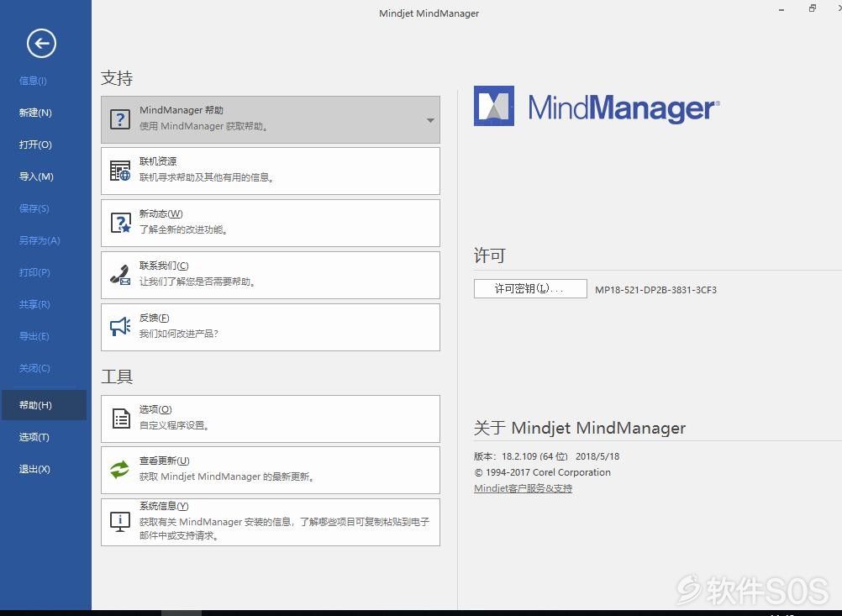
Task: Select 另存为(A) in the sidebar
Action: pyautogui.click(x=39, y=240)
